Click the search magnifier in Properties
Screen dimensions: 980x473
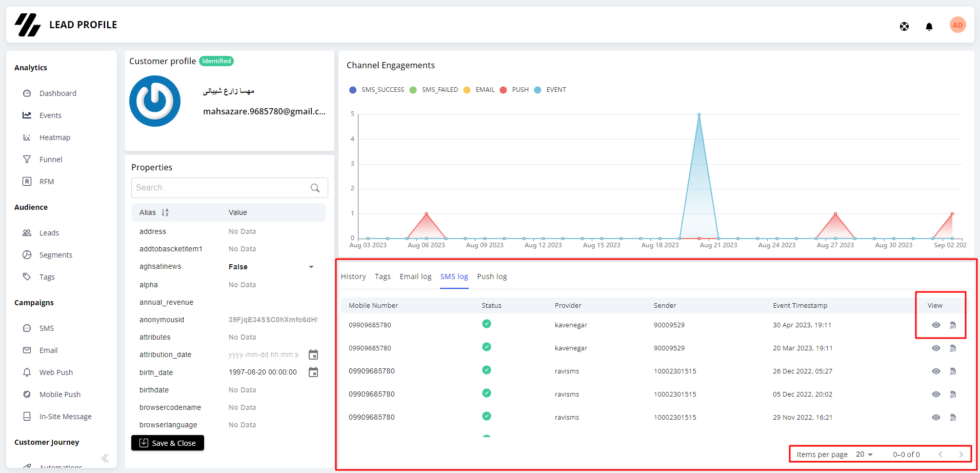point(315,188)
